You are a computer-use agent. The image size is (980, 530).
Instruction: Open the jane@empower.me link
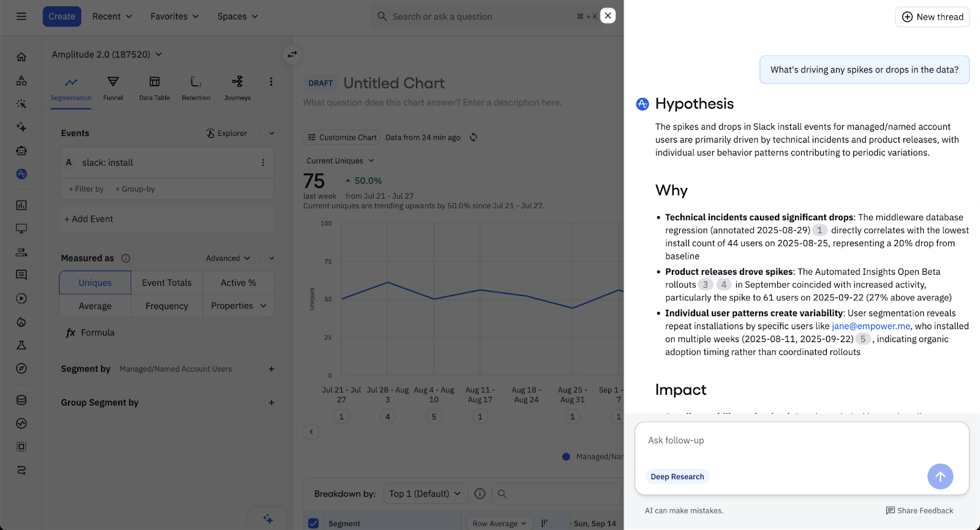click(x=871, y=326)
